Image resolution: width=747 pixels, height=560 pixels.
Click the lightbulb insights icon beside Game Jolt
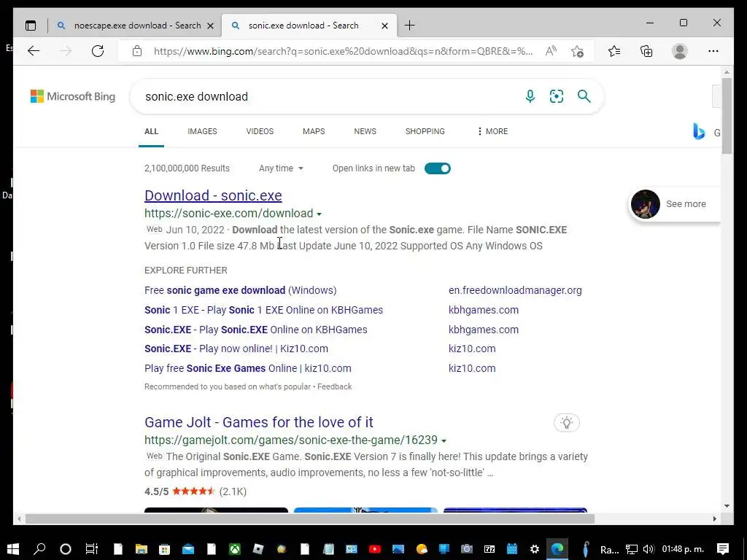pos(566,422)
